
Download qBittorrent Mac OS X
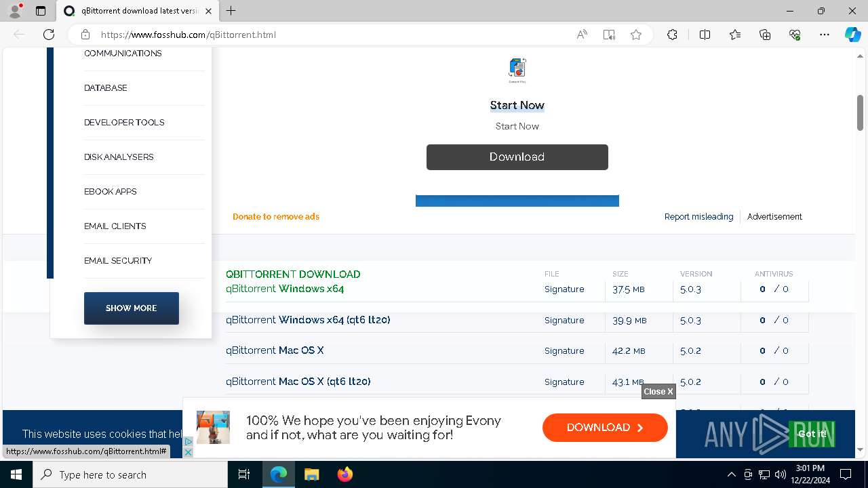pos(275,350)
